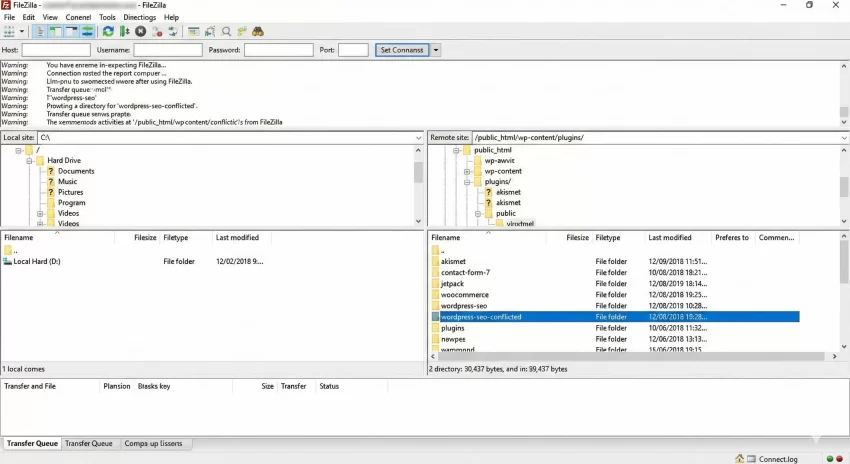Click the newpee folder icon
The image size is (850, 464).
click(x=435, y=339)
